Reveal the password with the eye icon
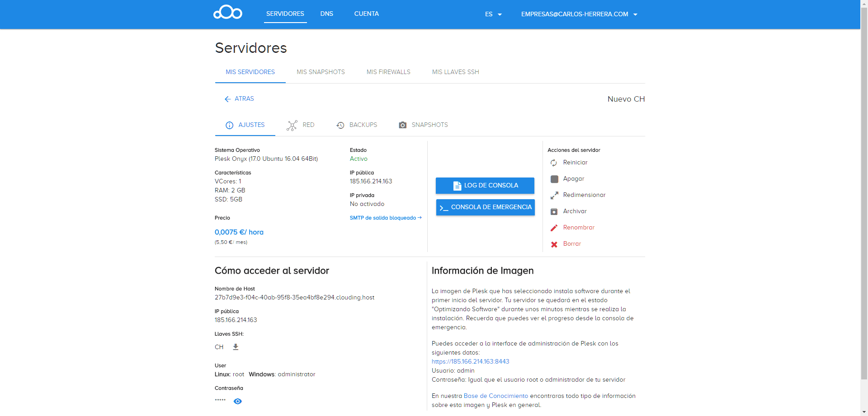This screenshot has width=868, height=416. (238, 401)
